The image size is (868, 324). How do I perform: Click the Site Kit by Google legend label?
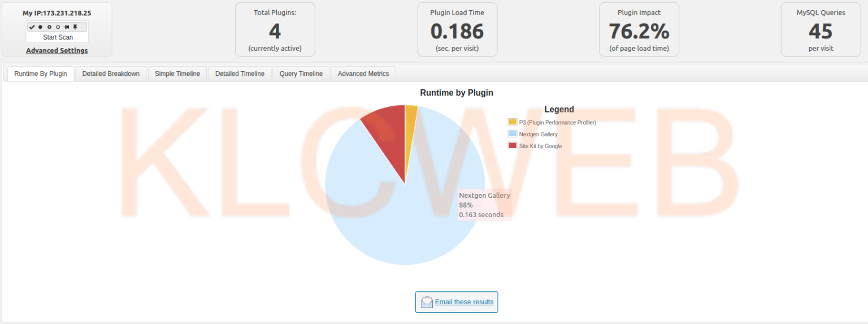coord(540,146)
